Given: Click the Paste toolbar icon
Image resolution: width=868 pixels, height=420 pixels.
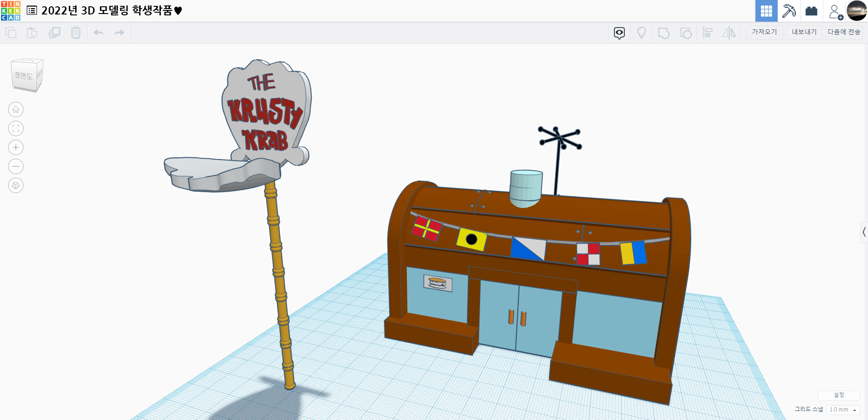Looking at the screenshot, I should 32,33.
